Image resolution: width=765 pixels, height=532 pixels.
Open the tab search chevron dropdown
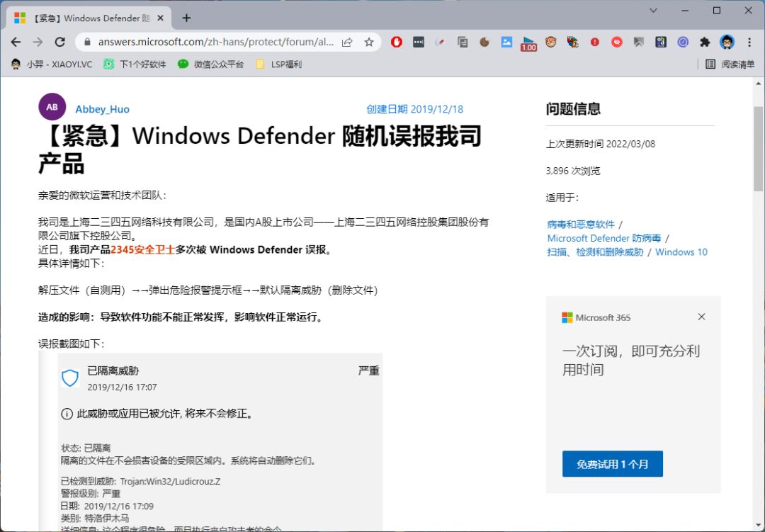pos(653,11)
